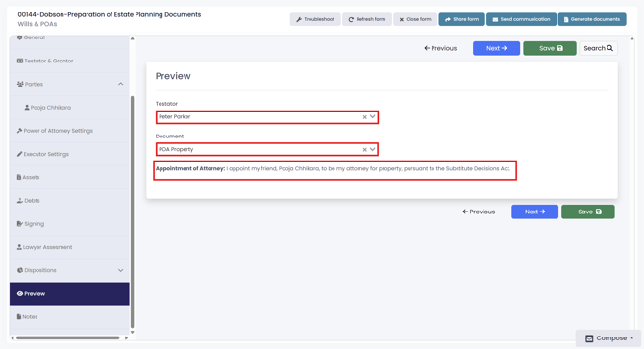Open Share form

point(461,19)
